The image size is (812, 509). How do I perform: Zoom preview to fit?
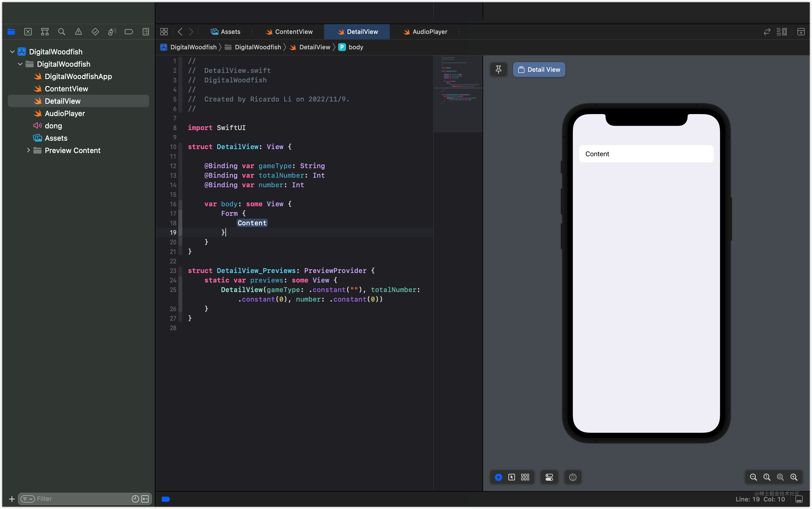click(780, 477)
